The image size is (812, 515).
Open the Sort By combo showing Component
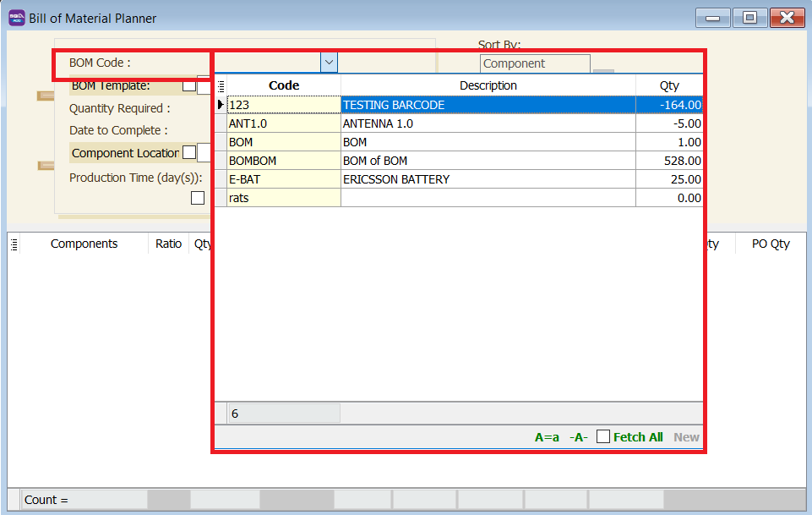[535, 63]
